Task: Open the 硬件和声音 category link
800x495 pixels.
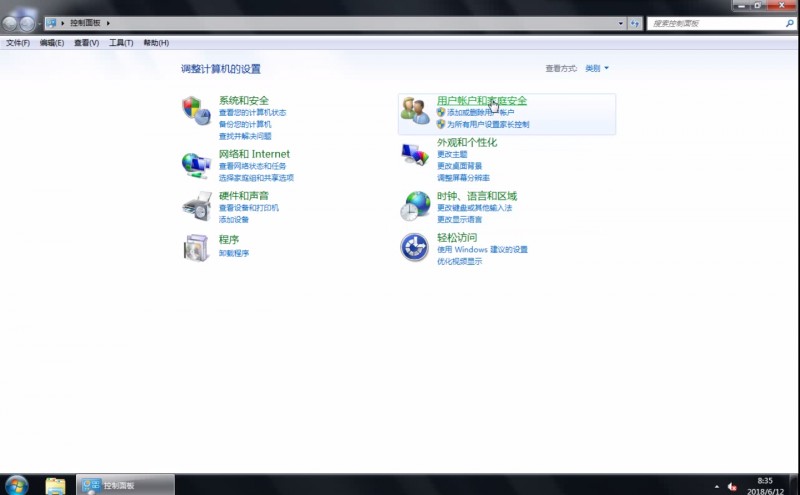Action: (x=244, y=195)
